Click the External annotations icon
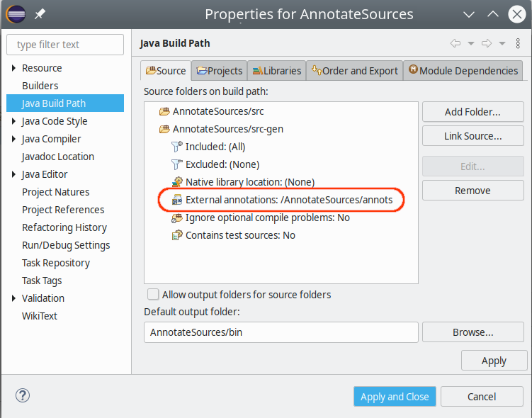The image size is (532, 418). tap(177, 200)
